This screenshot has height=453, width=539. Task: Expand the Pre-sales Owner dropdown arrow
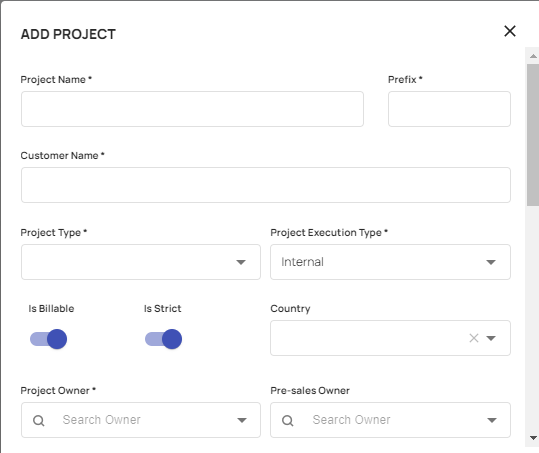492,420
